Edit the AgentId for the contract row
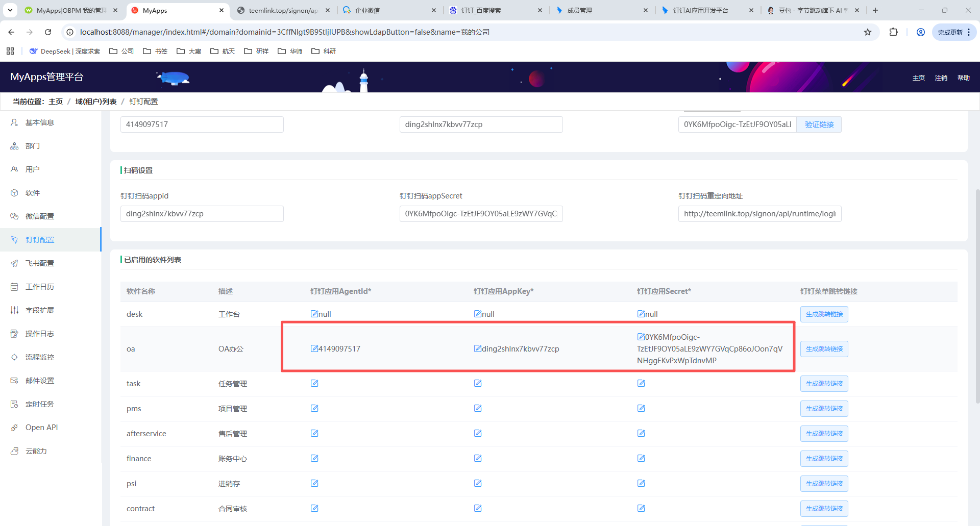This screenshot has height=526, width=980. tap(314, 508)
